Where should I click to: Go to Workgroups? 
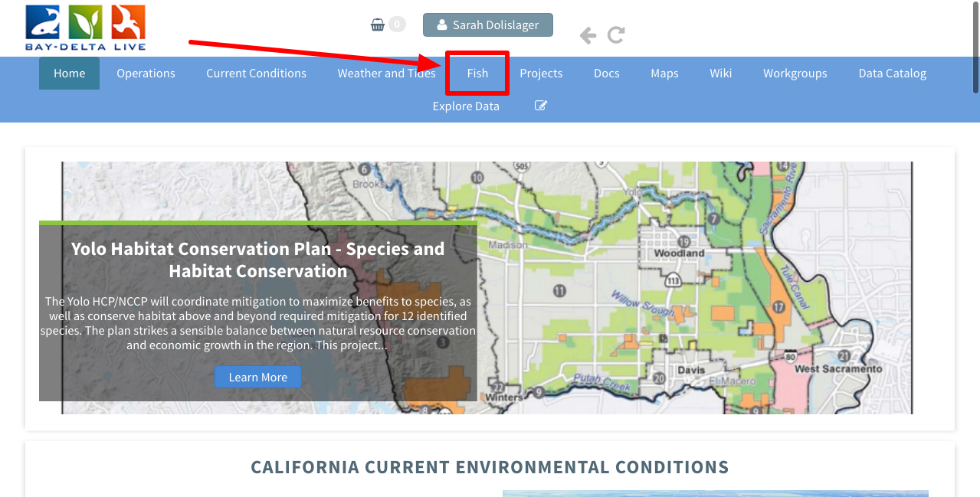tap(795, 74)
